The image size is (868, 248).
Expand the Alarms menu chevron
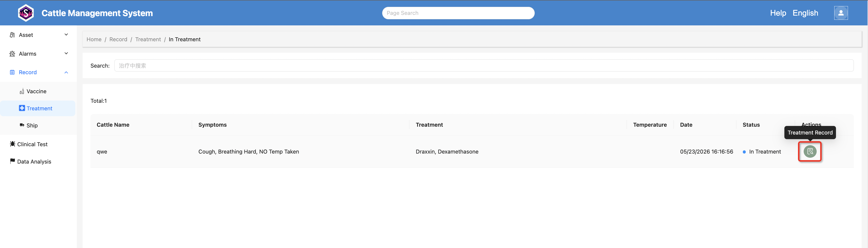(x=66, y=53)
